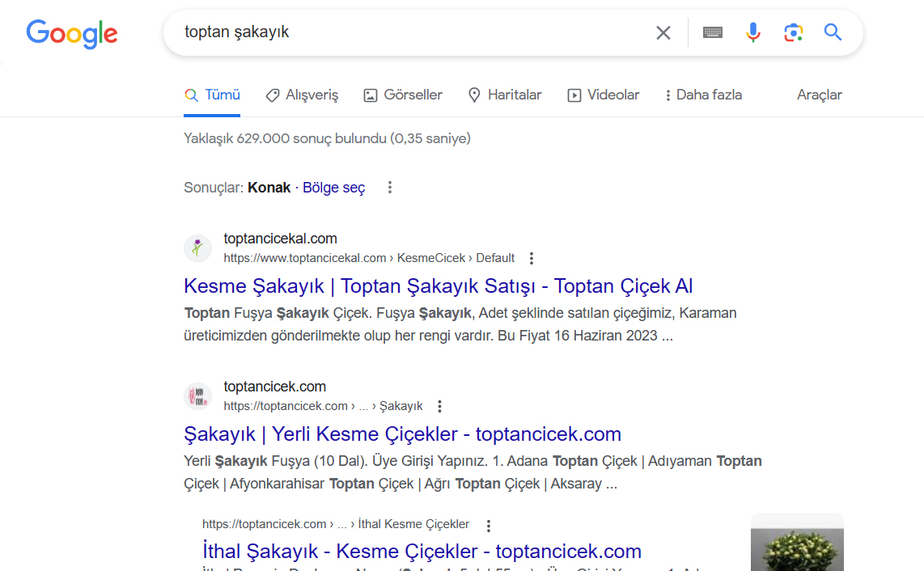Open Google Lens image search
The height and width of the screenshot is (571, 924).
click(793, 32)
